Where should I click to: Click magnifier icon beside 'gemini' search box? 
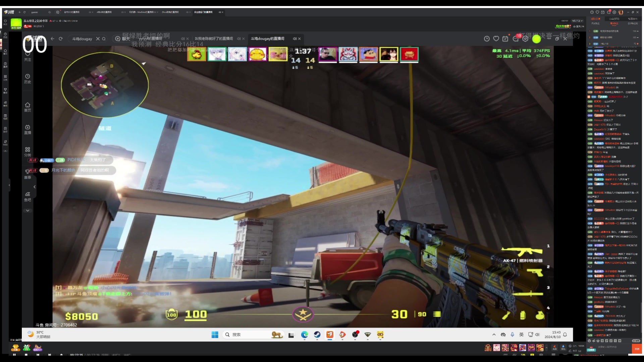tap(50, 12)
